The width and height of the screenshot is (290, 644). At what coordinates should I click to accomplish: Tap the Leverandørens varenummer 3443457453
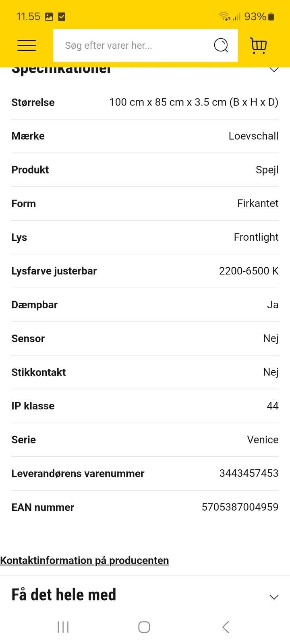coord(249,473)
